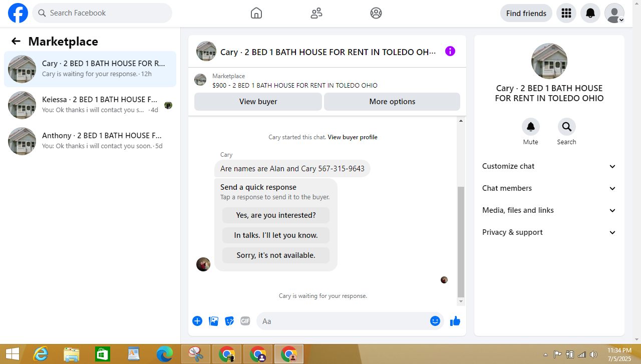Show hidden tray icons arrow
The image size is (641, 364).
pyautogui.click(x=546, y=354)
